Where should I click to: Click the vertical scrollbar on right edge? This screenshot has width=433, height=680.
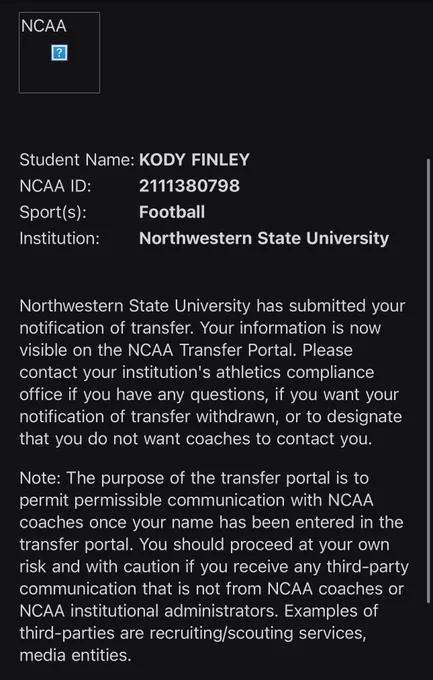[x=429, y=380]
